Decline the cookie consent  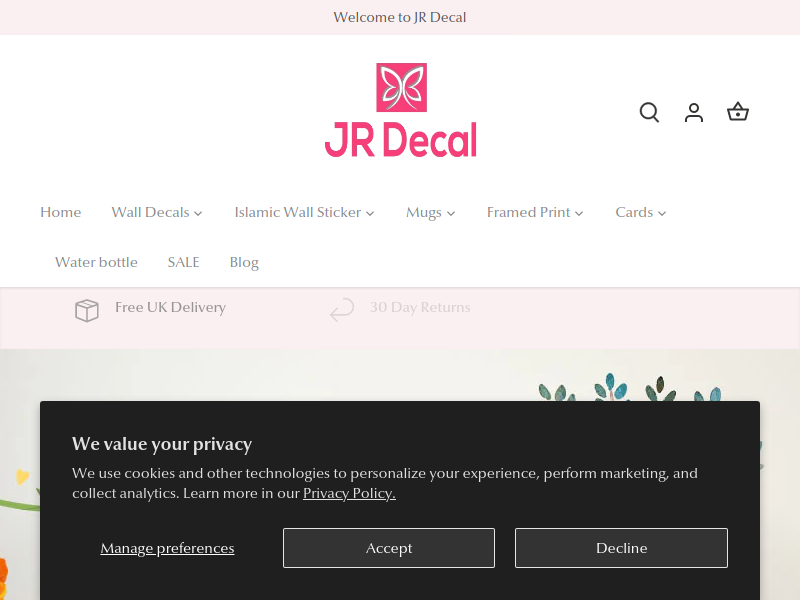pos(621,548)
